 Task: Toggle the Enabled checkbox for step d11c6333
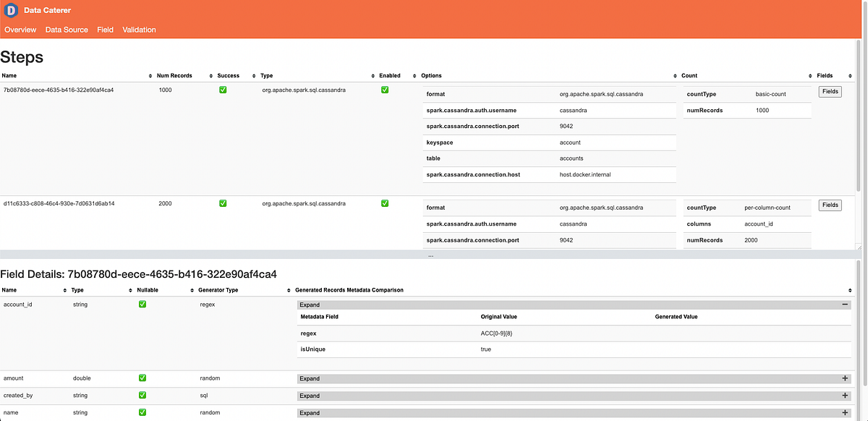[385, 203]
